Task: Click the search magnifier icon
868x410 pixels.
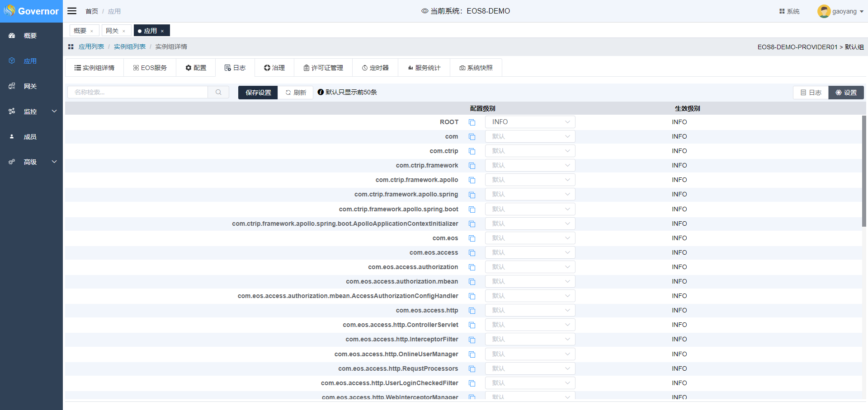Action: pyautogui.click(x=218, y=92)
